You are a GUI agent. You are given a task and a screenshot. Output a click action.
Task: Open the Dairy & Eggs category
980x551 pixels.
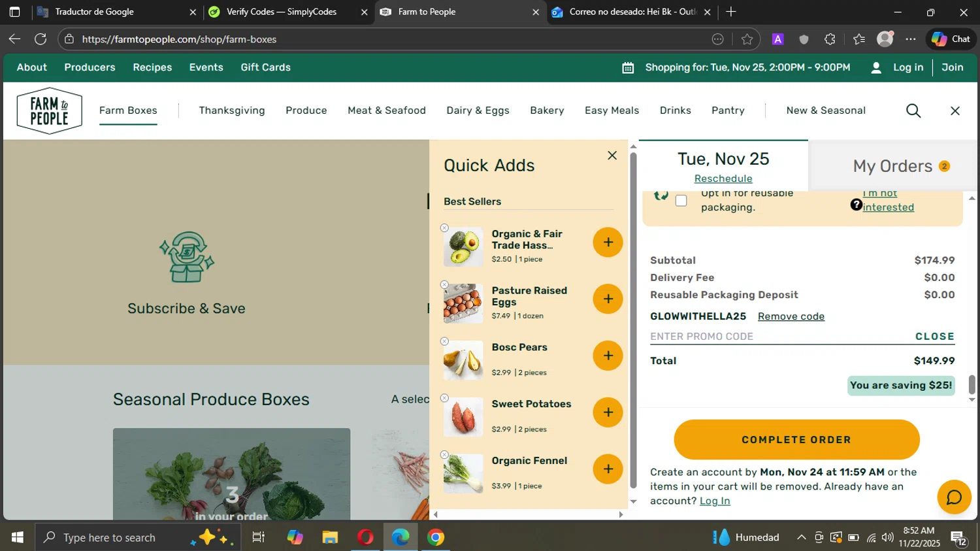[x=478, y=110]
